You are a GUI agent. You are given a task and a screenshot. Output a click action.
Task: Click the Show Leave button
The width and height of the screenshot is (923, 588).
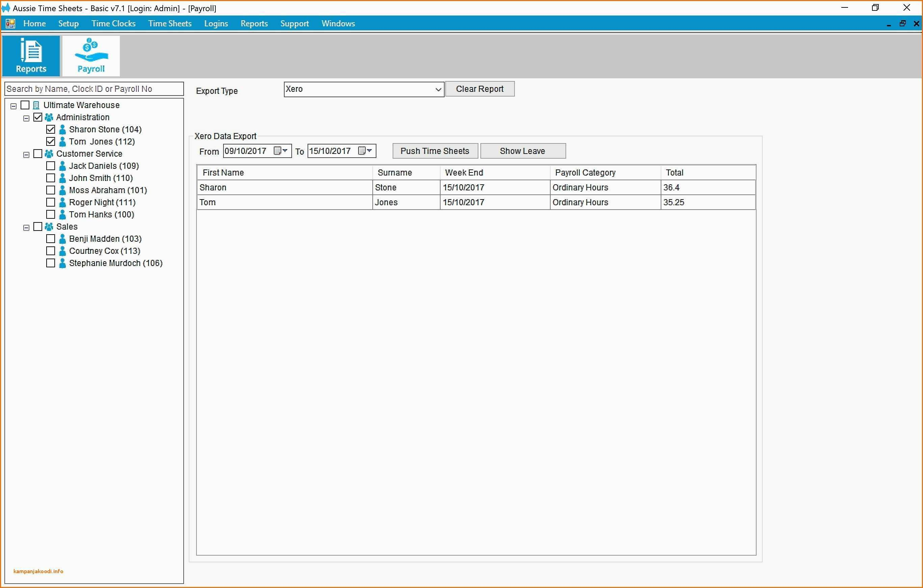coord(523,151)
